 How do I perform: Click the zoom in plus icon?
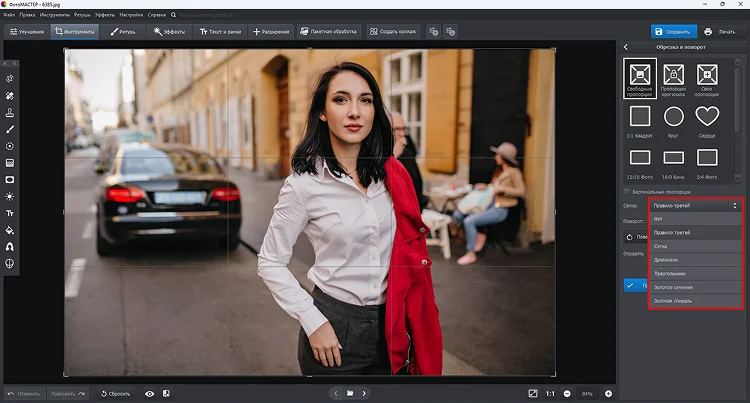608,393
